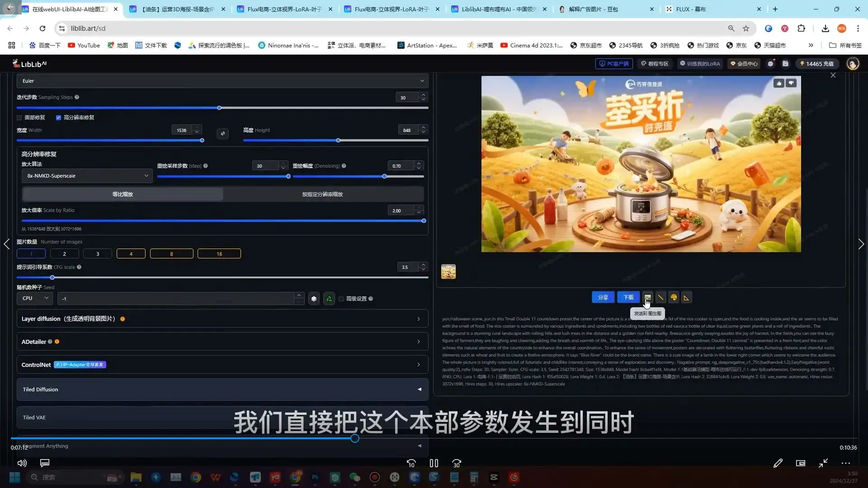Viewport: 868px width, 488px height.
Task: Click the dice random seed icon
Action: click(314, 299)
